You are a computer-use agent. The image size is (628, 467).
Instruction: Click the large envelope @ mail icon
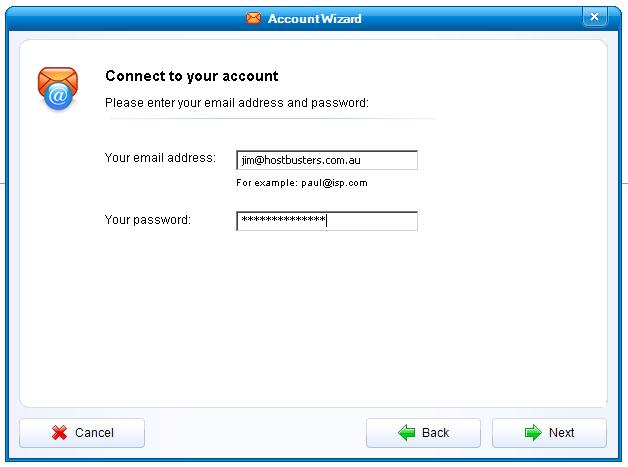point(58,89)
